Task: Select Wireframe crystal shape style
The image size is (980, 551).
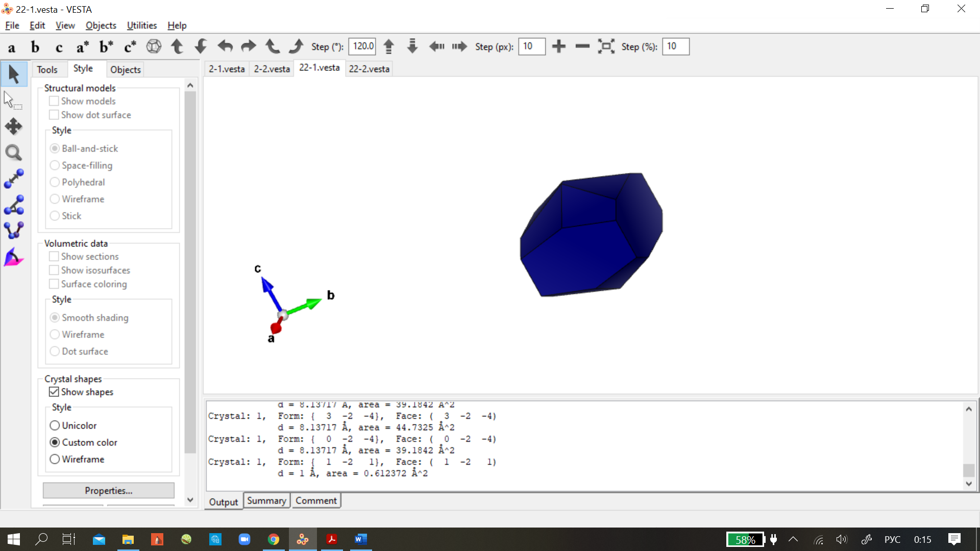Action: 55,459
